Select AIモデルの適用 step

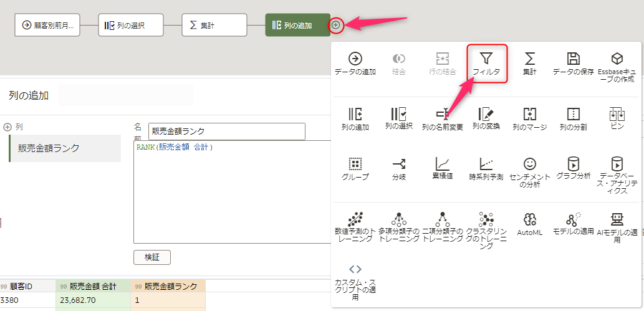pyautogui.click(x=617, y=227)
